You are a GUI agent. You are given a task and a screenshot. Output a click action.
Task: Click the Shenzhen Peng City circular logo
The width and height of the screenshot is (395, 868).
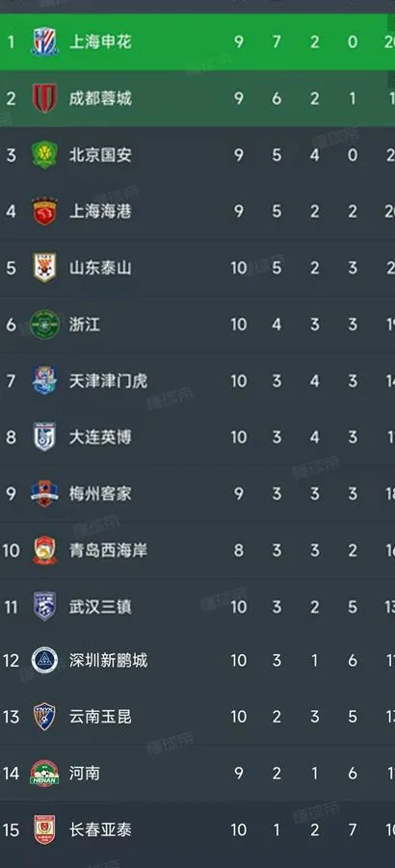click(x=44, y=661)
